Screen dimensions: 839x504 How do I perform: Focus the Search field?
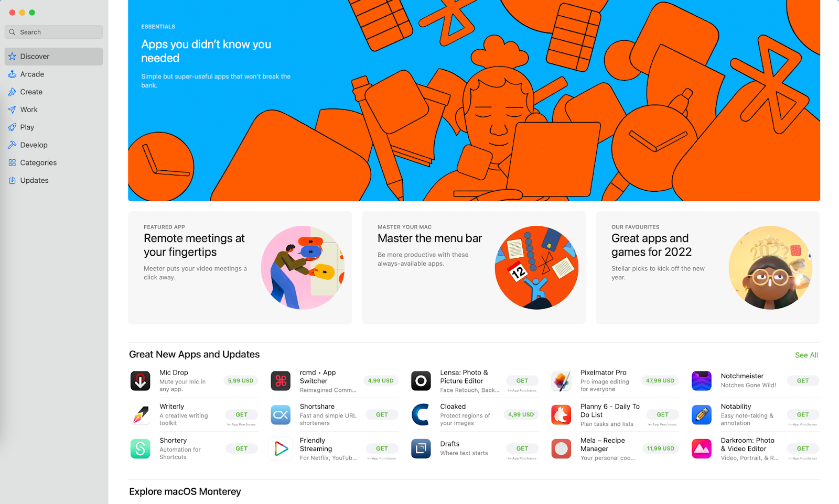coord(53,32)
